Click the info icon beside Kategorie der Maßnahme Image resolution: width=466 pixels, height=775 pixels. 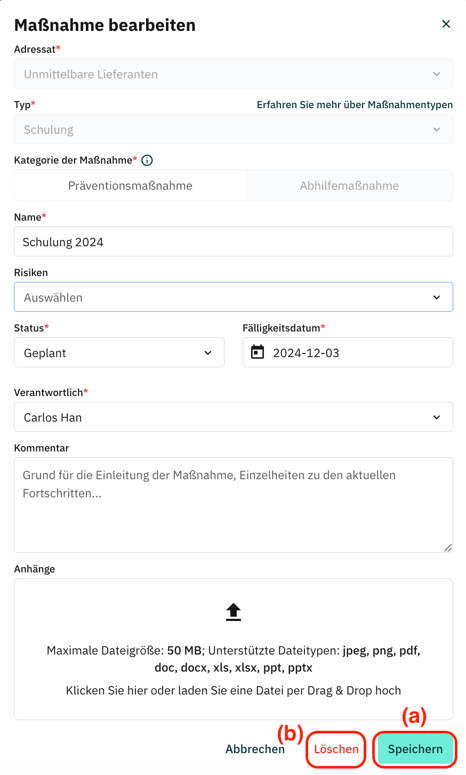(147, 160)
